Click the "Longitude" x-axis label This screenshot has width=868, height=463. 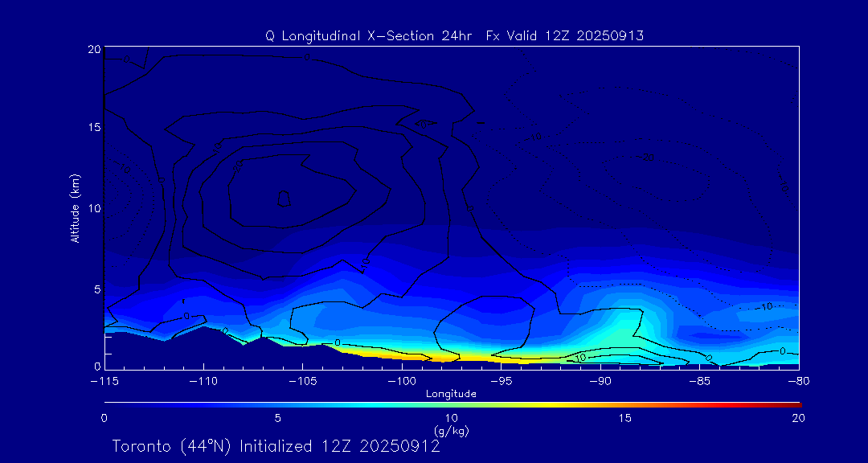coord(451,394)
